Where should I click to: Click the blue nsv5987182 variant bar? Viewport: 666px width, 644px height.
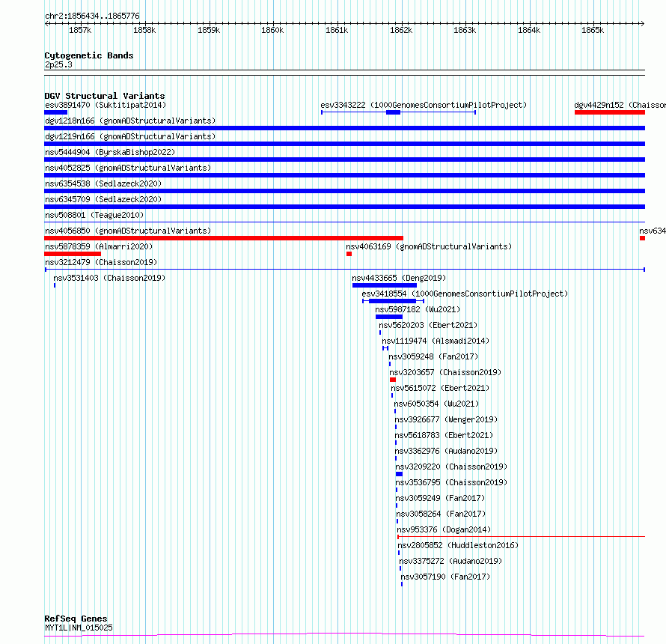[x=388, y=317]
